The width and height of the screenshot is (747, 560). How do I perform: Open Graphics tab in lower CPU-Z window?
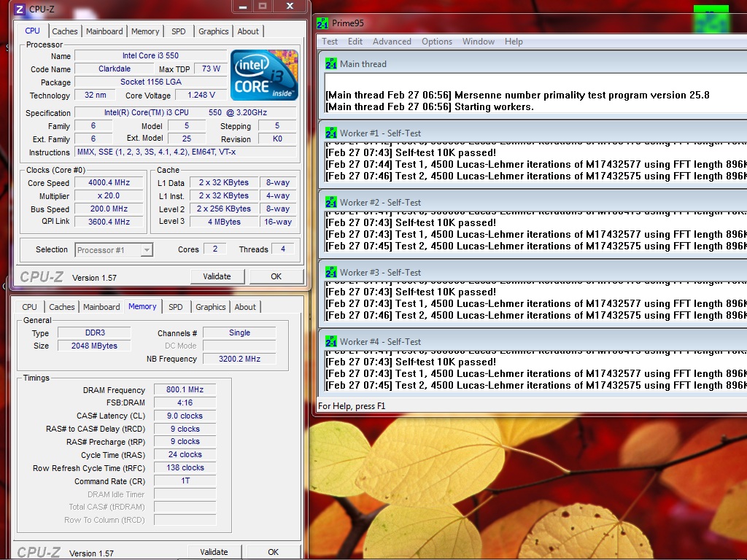click(211, 307)
